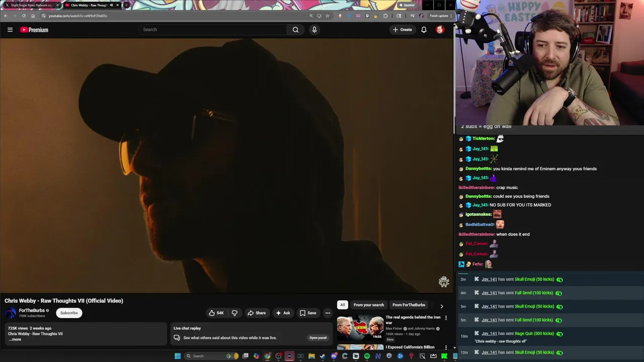Dislike the video with thumbs-down
This screenshot has height=362, width=644.
(x=234, y=313)
